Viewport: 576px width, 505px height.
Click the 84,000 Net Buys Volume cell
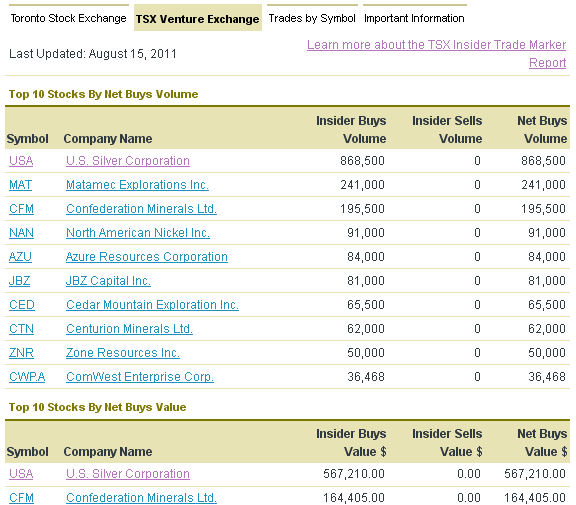(547, 257)
